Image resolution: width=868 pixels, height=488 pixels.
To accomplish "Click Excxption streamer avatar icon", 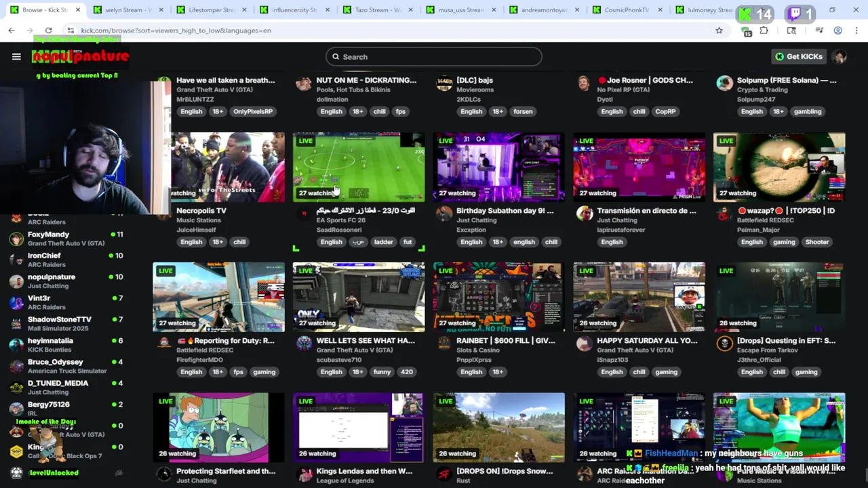I will tap(444, 214).
